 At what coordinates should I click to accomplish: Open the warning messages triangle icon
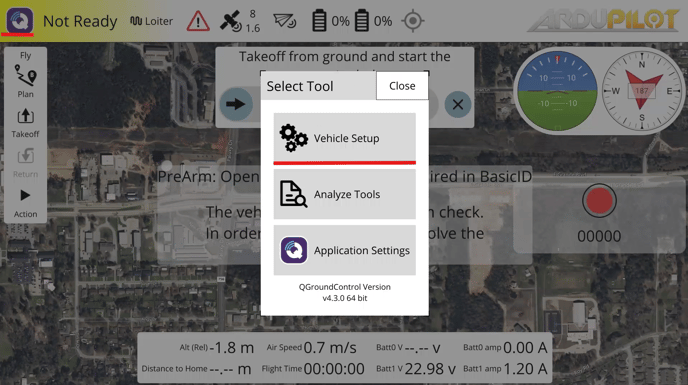(198, 21)
